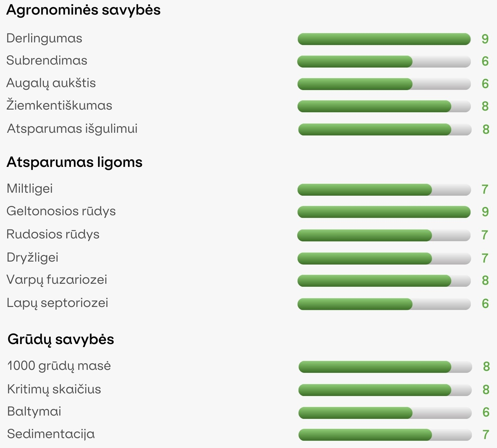Select the Geltonosios rūdys rating bar
Image resolution: width=497 pixels, height=448 pixels.
pos(384,212)
